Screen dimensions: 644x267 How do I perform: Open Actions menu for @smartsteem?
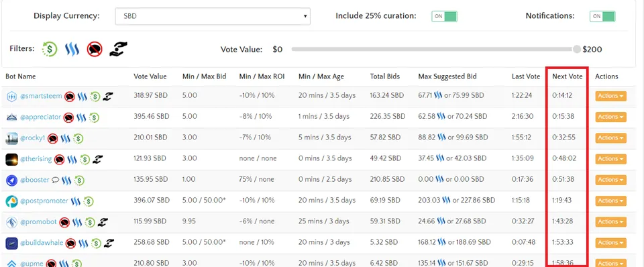click(x=610, y=96)
